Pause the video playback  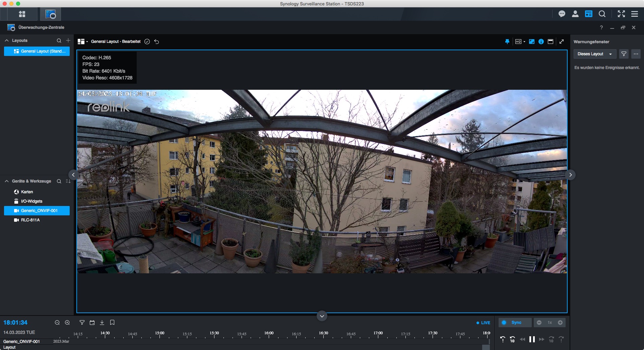point(532,339)
